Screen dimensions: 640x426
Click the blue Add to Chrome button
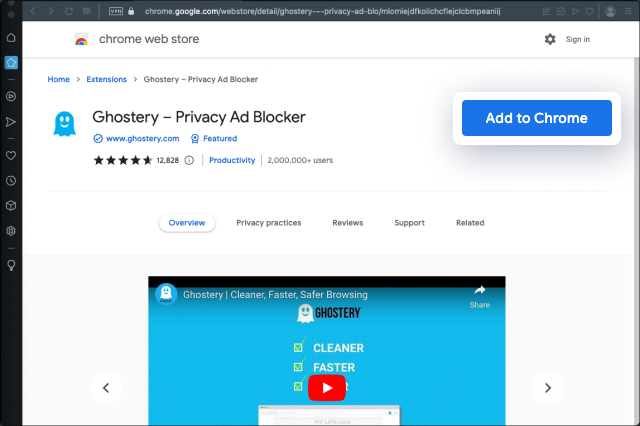(x=536, y=118)
